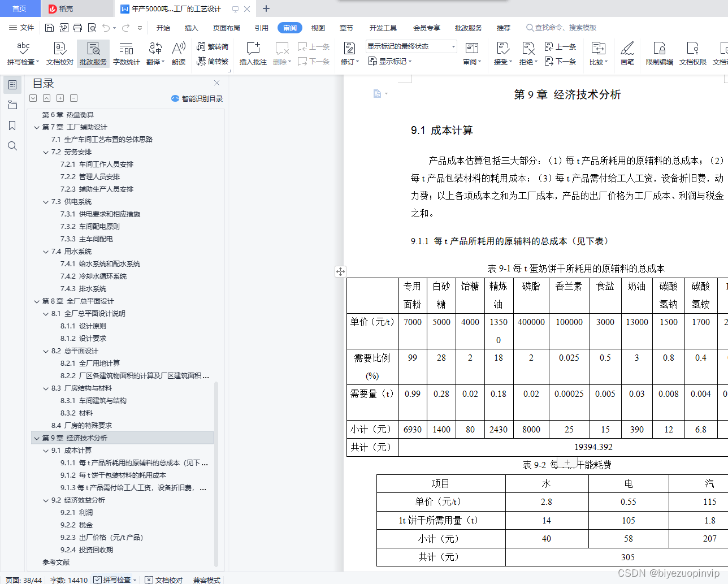
Task: Click the 页面: 38/44 status bar entry
Action: (x=24, y=579)
